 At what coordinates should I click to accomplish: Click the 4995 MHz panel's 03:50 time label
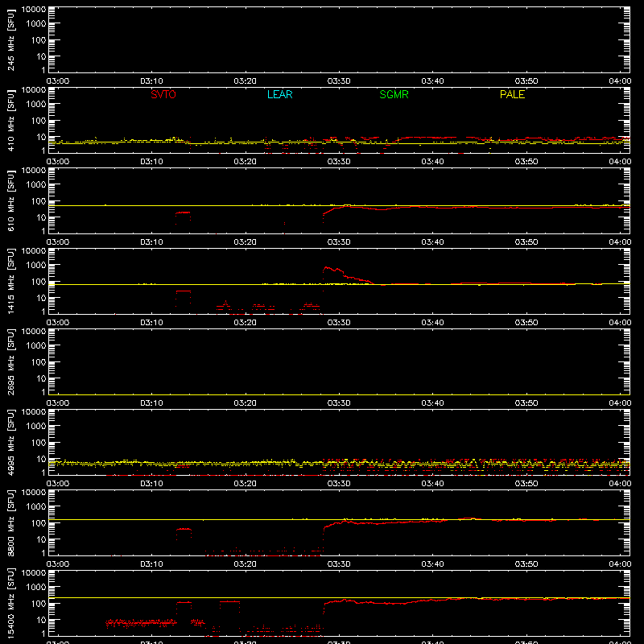click(526, 484)
